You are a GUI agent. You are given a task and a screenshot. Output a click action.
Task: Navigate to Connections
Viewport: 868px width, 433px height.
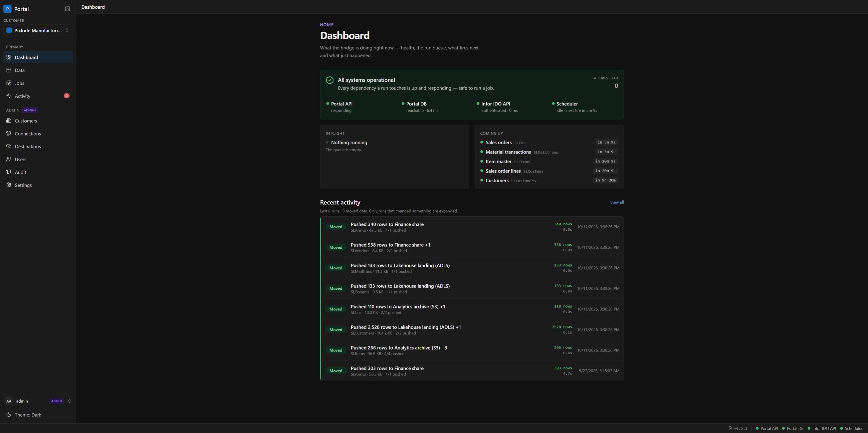pyautogui.click(x=38, y=134)
